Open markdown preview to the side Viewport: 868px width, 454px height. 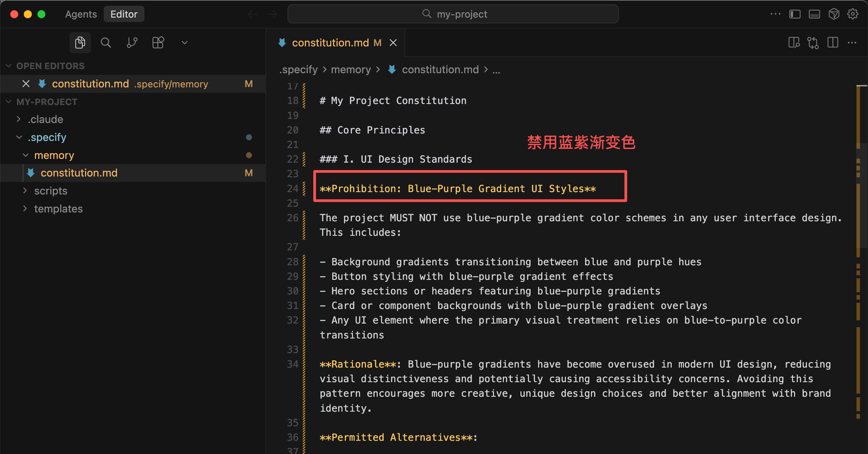coord(794,43)
